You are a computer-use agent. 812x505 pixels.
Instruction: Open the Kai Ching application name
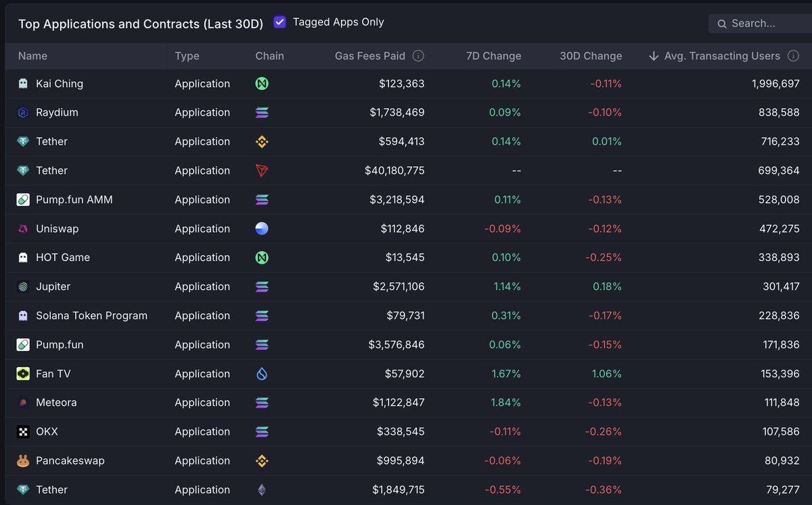point(60,84)
